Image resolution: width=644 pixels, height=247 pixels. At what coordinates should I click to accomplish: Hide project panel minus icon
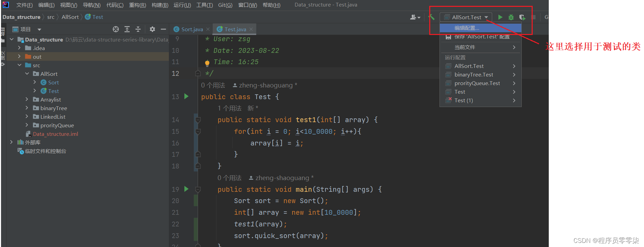pyautogui.click(x=163, y=29)
